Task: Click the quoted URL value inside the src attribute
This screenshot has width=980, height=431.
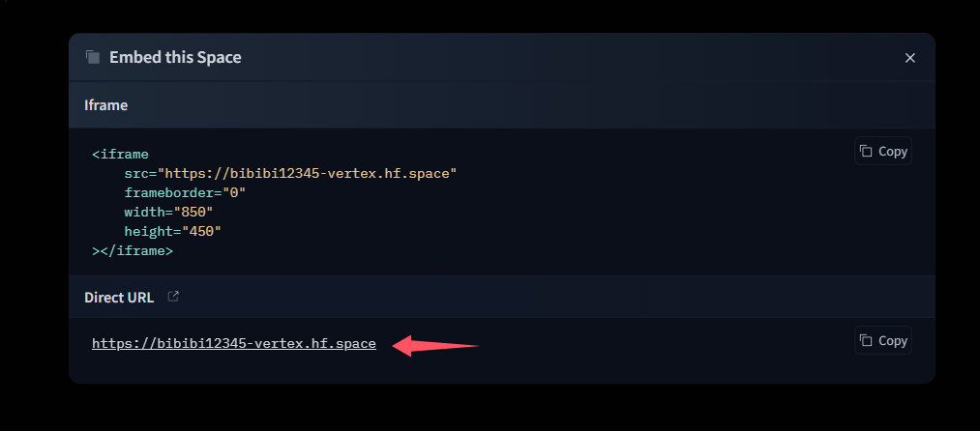Action: tap(308, 173)
